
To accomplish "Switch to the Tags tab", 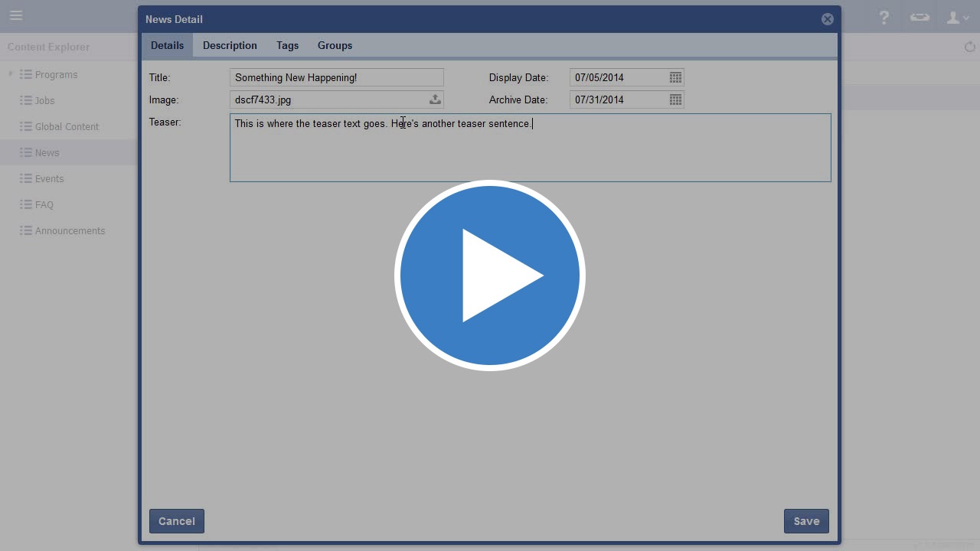I will (287, 45).
